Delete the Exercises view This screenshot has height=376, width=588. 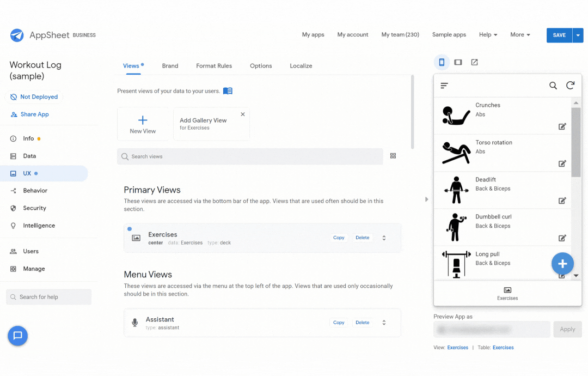click(362, 238)
